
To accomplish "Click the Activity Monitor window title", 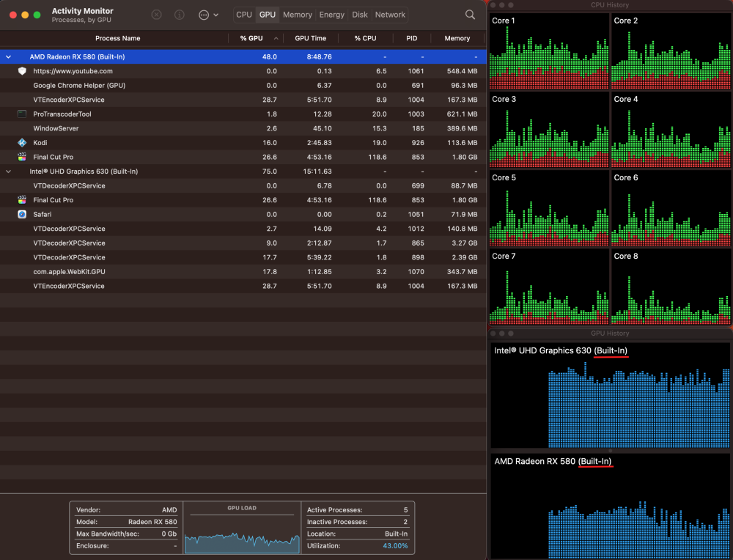I will [x=83, y=11].
